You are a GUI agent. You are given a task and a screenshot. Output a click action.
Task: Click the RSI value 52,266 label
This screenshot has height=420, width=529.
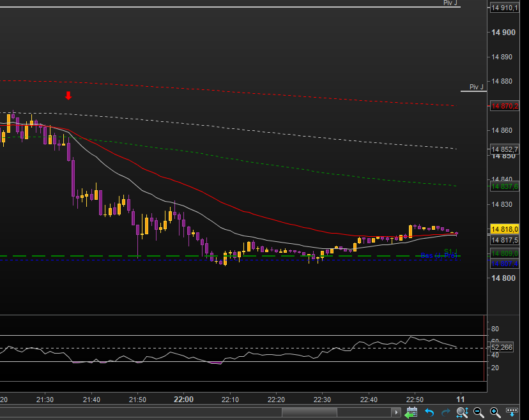click(x=502, y=347)
